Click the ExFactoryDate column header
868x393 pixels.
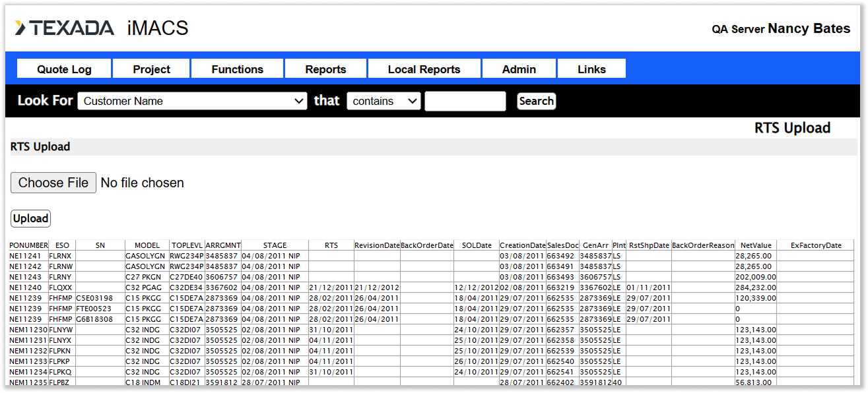[816, 245]
